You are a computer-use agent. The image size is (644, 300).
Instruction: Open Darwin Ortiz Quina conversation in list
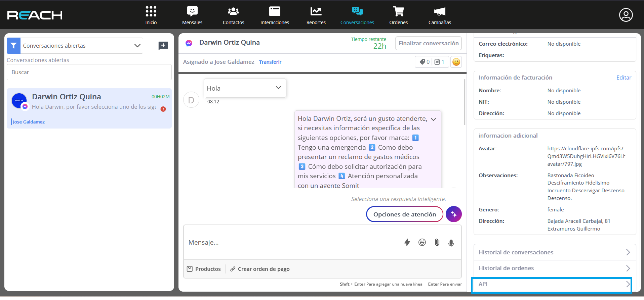click(89, 108)
